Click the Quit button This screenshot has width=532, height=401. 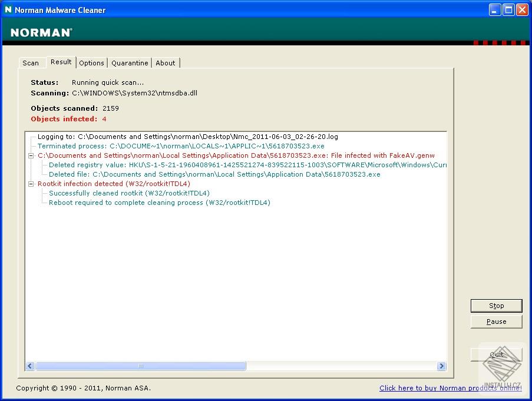click(x=497, y=354)
